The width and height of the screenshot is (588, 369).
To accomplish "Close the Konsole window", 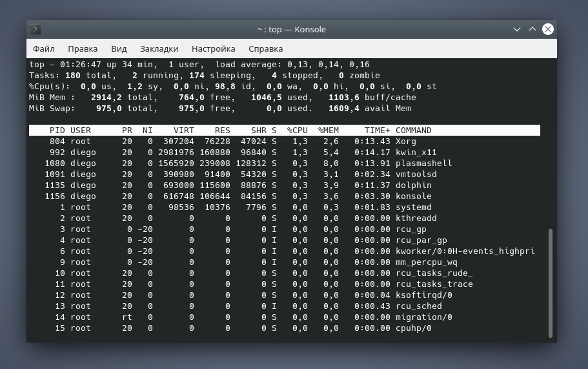I will (548, 29).
